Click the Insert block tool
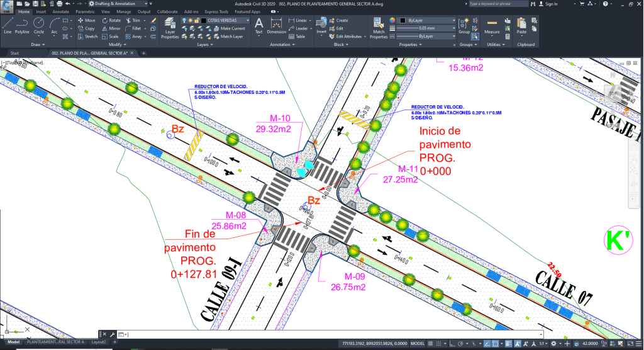Screen dimensions: 644x350 pos(321,26)
